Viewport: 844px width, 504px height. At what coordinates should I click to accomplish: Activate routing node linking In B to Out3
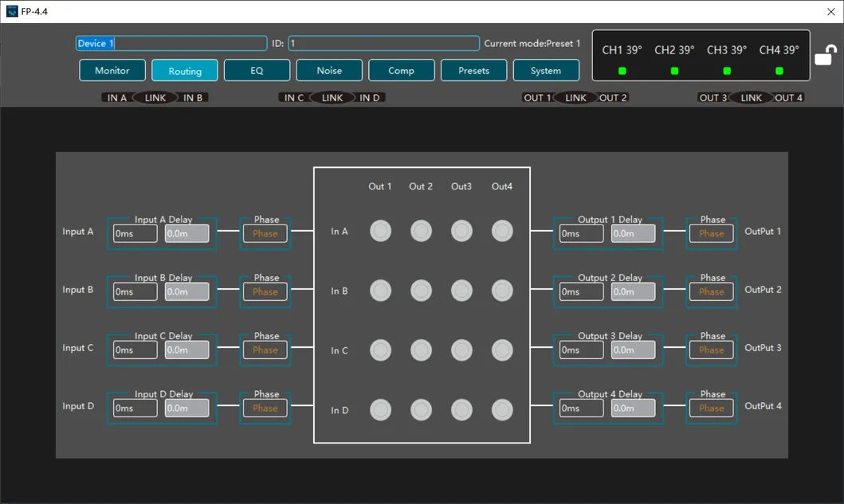pyautogui.click(x=461, y=290)
